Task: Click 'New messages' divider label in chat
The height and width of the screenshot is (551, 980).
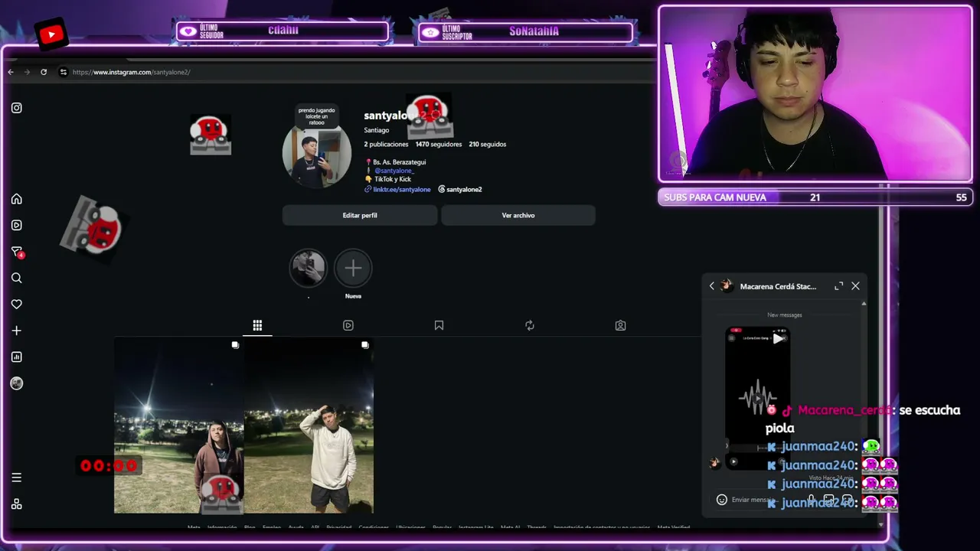Action: click(785, 315)
